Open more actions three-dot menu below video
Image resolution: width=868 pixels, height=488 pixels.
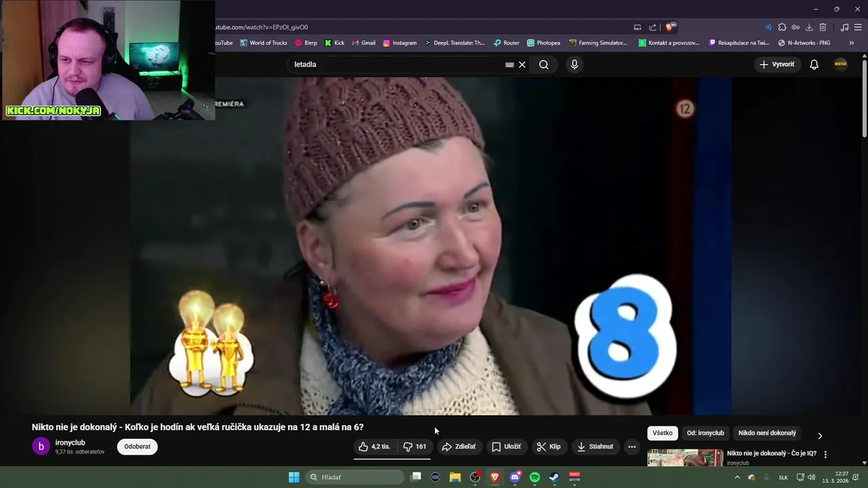tap(631, 447)
